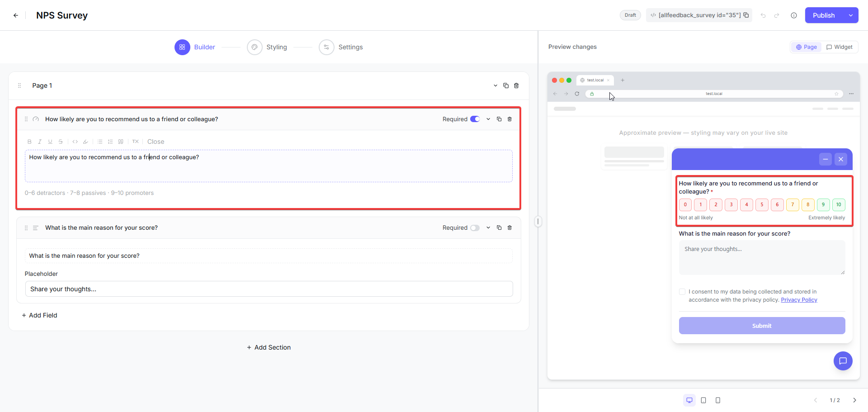Insert inline code with the code icon
The width and height of the screenshot is (868, 412).
(75, 142)
